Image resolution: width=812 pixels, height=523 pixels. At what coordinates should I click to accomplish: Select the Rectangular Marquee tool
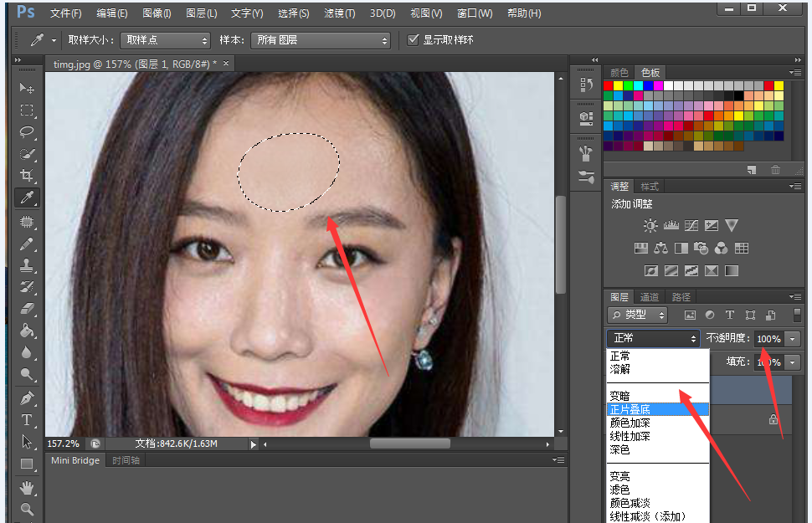click(x=27, y=110)
